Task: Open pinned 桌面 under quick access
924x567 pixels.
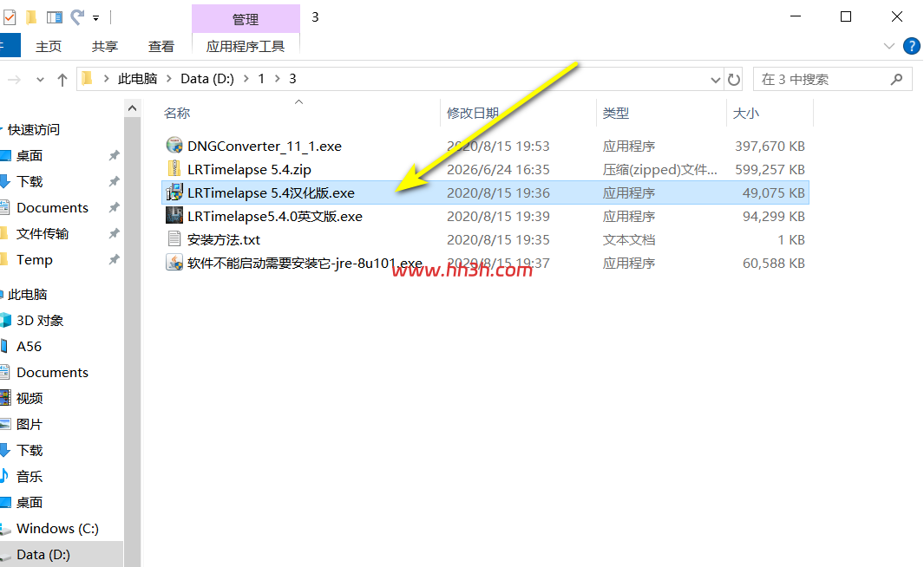Action: [29, 155]
